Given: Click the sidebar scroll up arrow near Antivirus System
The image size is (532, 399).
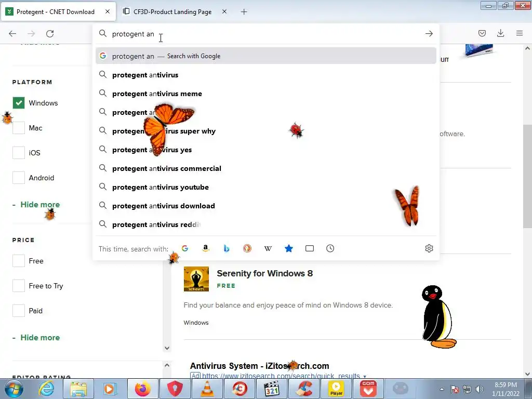Looking at the screenshot, I should (x=167, y=365).
